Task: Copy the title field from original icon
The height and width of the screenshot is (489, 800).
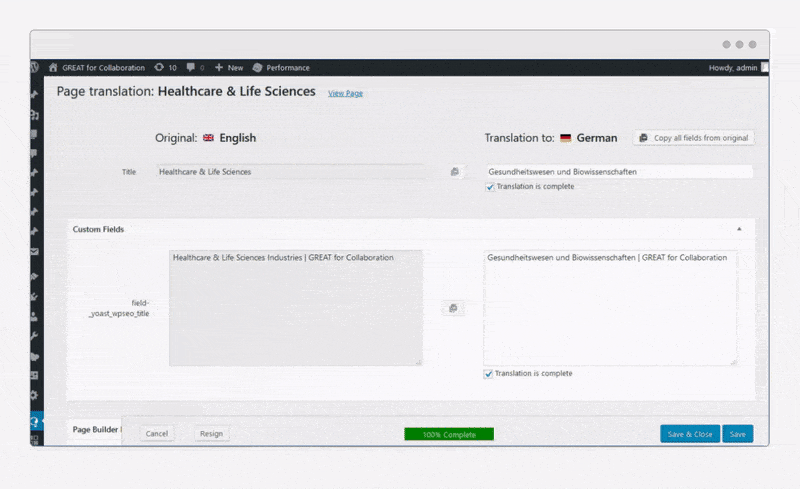Action: click(x=454, y=172)
